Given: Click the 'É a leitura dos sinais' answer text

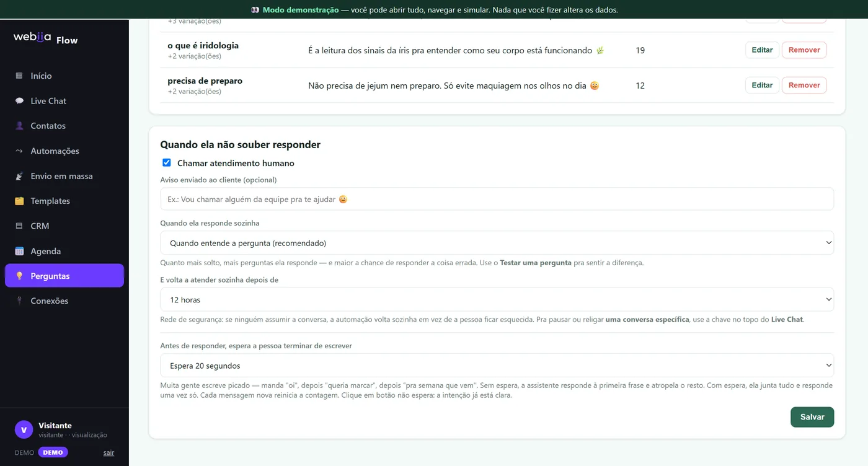Looking at the screenshot, I should click(x=456, y=50).
